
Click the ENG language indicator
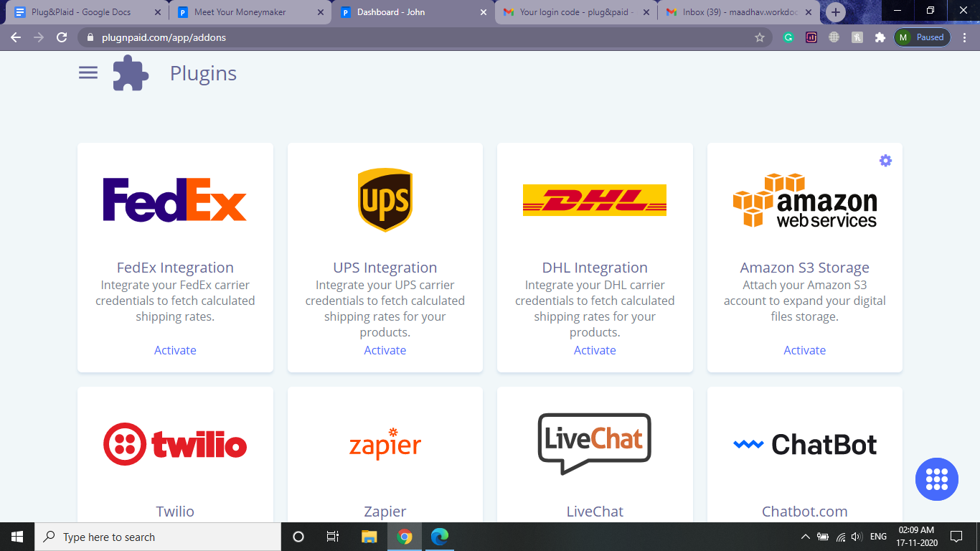(x=878, y=537)
